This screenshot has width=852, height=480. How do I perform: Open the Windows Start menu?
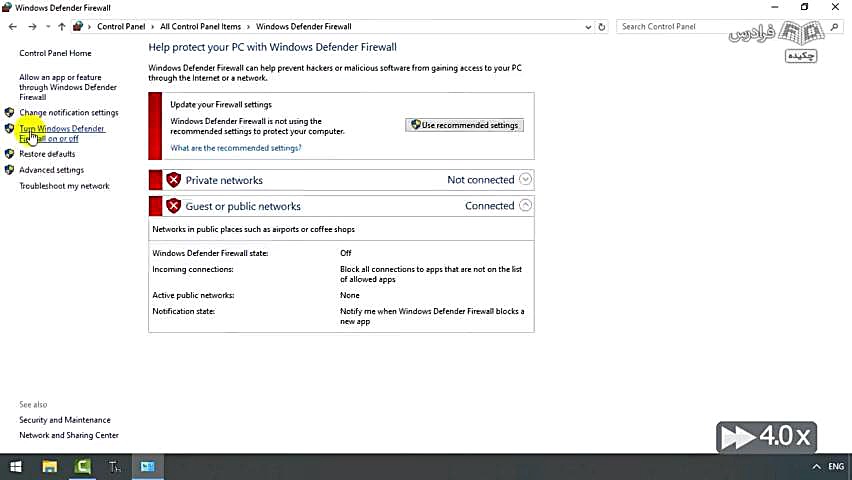(x=16, y=466)
